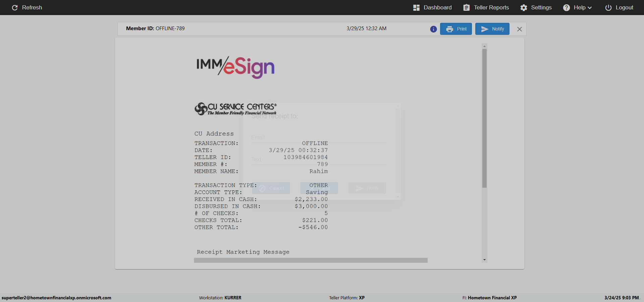This screenshot has width=644, height=302.
Task: Click the horizontal scrollbar under the receipt
Action: click(311, 260)
